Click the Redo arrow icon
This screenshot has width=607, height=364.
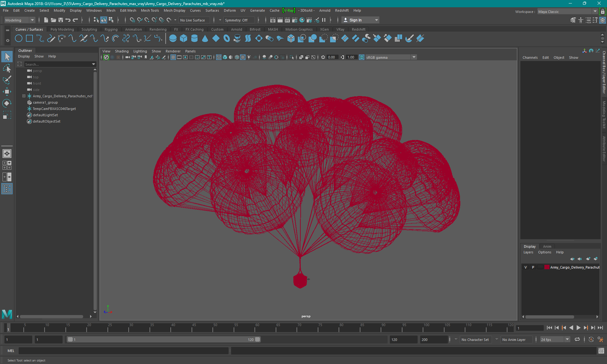pyautogui.click(x=75, y=20)
